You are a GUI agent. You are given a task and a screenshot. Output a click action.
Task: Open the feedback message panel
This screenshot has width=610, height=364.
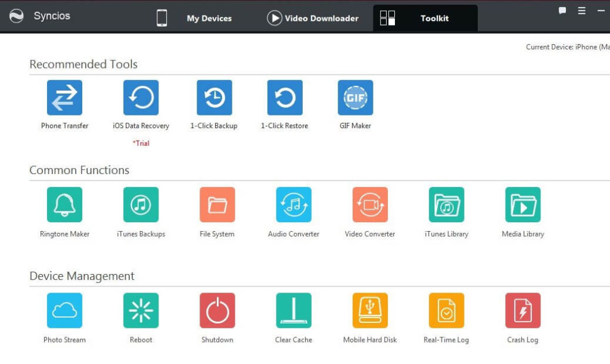point(561,10)
